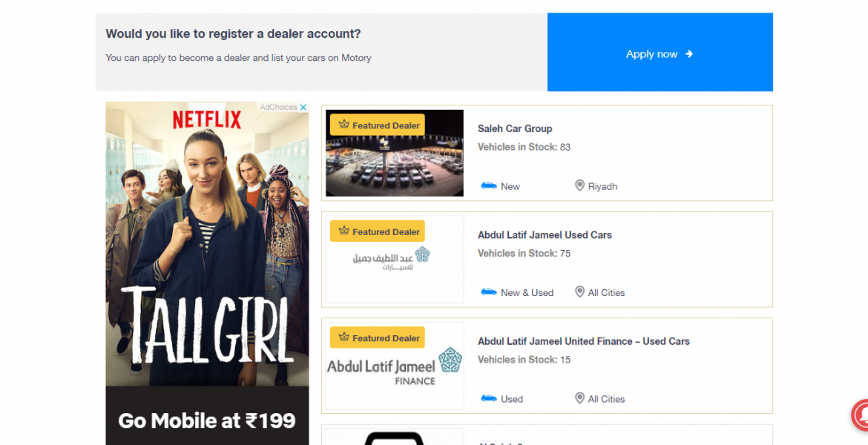The image size is (868, 445).
Task: Click the Featured Dealer badge on Finance card
Action: pos(378,337)
